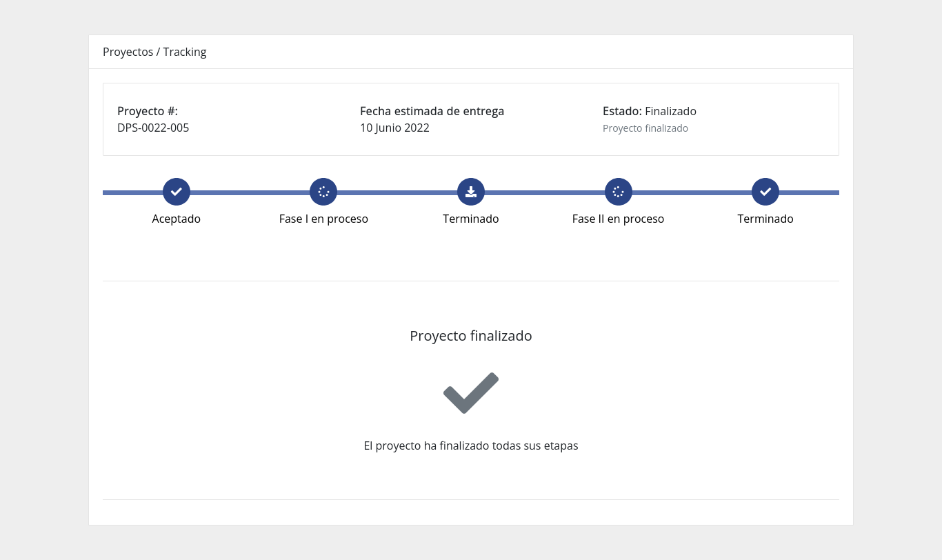The image size is (942, 560).
Task: Click the middle milestone circle on the progress bar
Action: click(471, 192)
